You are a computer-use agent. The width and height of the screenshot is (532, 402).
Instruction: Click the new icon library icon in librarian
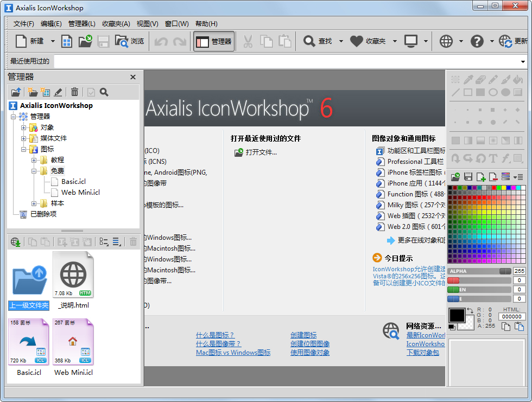point(45,92)
